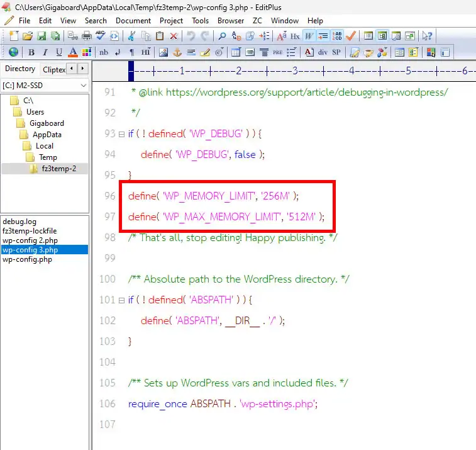The height and width of the screenshot is (450, 476).
Task: Select the Directory tab
Action: coord(20,69)
